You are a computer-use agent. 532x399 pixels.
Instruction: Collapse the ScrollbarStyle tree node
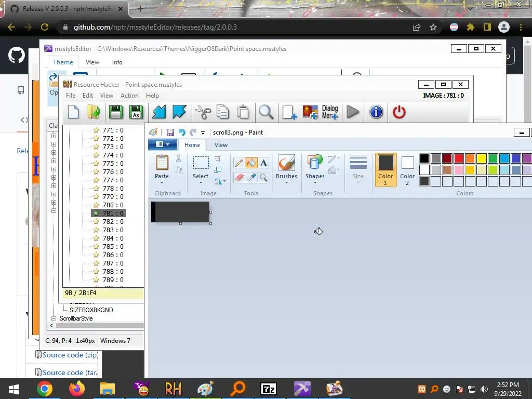pyautogui.click(x=54, y=318)
